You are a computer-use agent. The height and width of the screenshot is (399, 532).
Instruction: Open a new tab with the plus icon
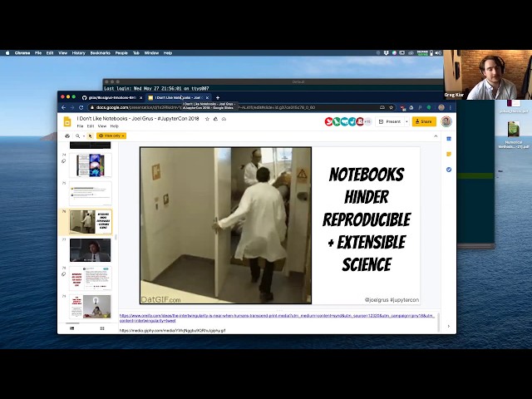[x=218, y=98]
